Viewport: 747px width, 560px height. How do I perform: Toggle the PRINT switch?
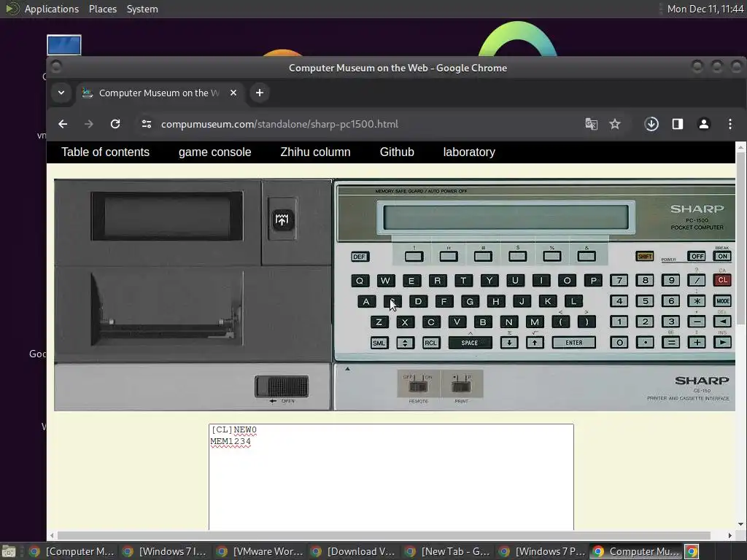[461, 386]
